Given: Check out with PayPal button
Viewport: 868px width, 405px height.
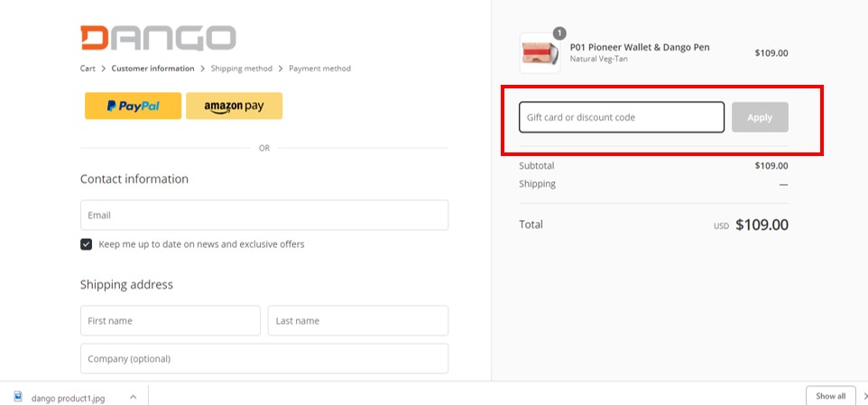Looking at the screenshot, I should [x=133, y=106].
